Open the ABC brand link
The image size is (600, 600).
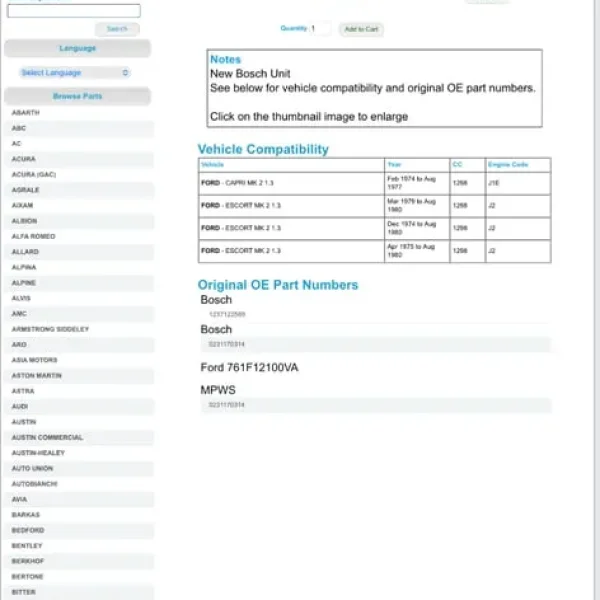[19, 128]
